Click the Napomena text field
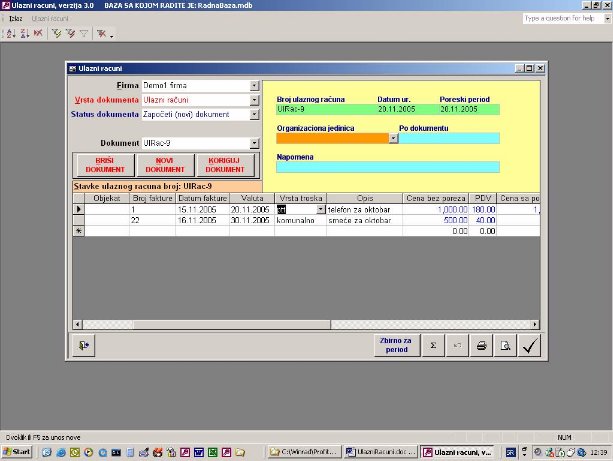This screenshot has width=613, height=461. point(387,167)
